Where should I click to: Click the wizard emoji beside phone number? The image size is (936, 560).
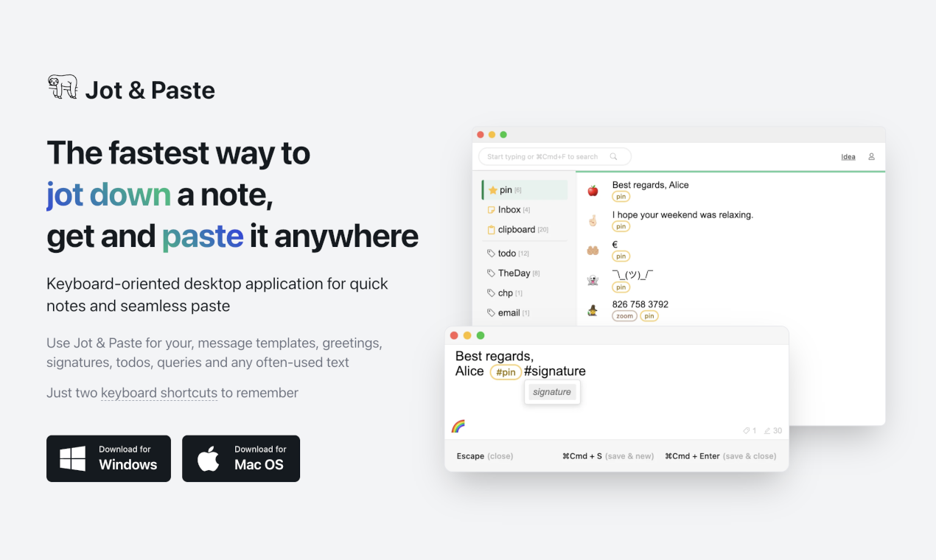pyautogui.click(x=593, y=310)
